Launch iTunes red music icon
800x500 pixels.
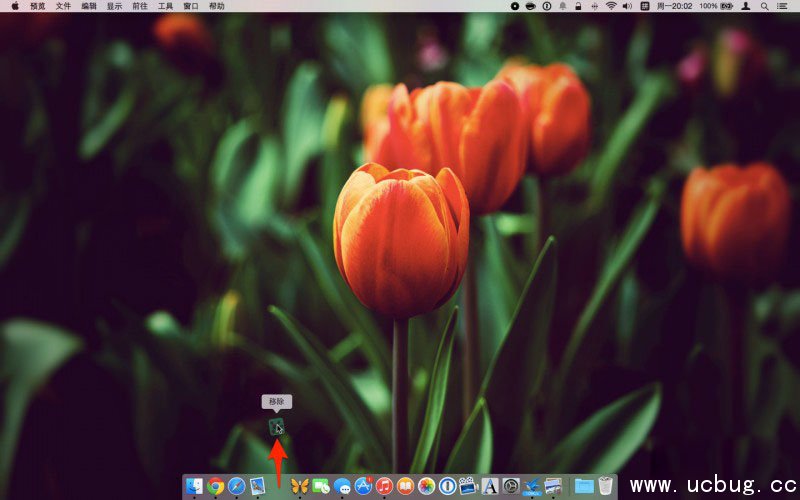(x=384, y=486)
